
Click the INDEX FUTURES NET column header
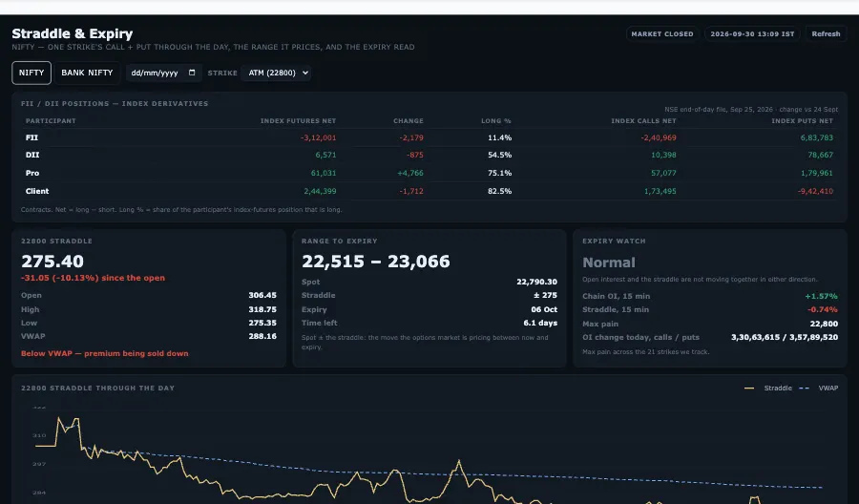pos(298,121)
